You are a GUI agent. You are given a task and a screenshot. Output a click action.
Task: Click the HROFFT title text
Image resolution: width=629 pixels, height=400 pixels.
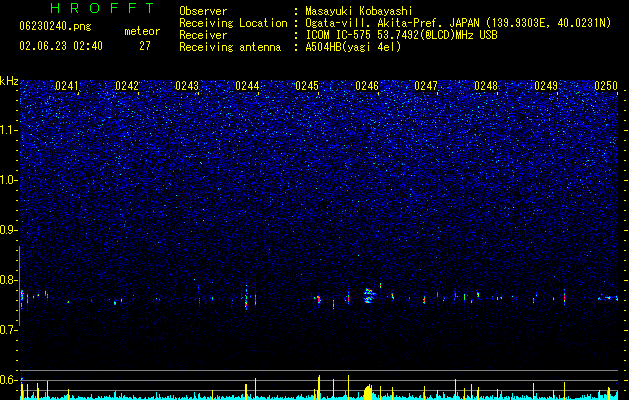[102, 8]
